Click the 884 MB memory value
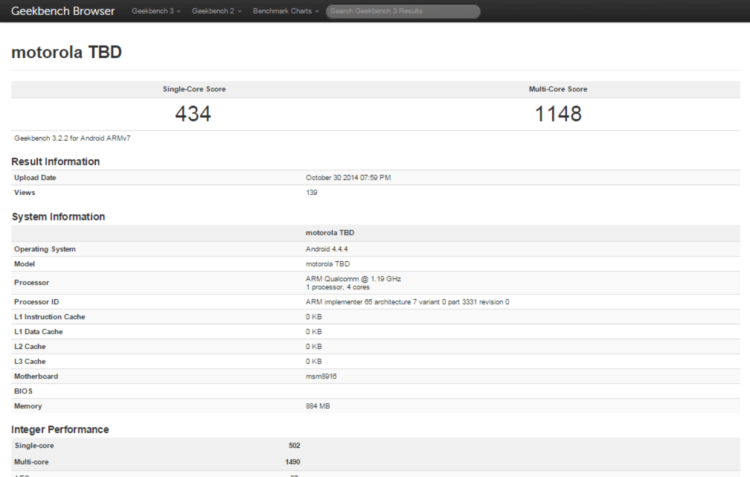The height and width of the screenshot is (477, 750). 318,407
